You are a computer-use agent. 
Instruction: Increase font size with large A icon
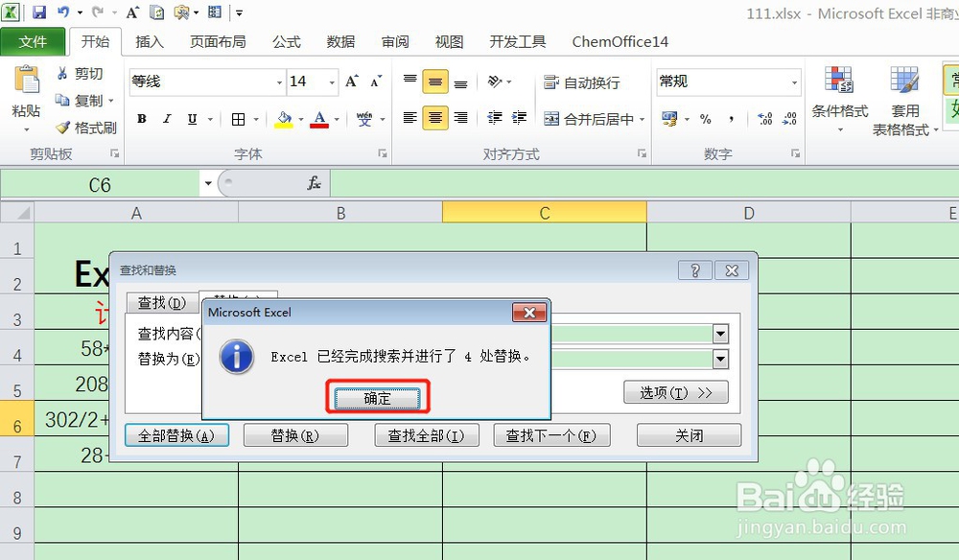coord(352,82)
